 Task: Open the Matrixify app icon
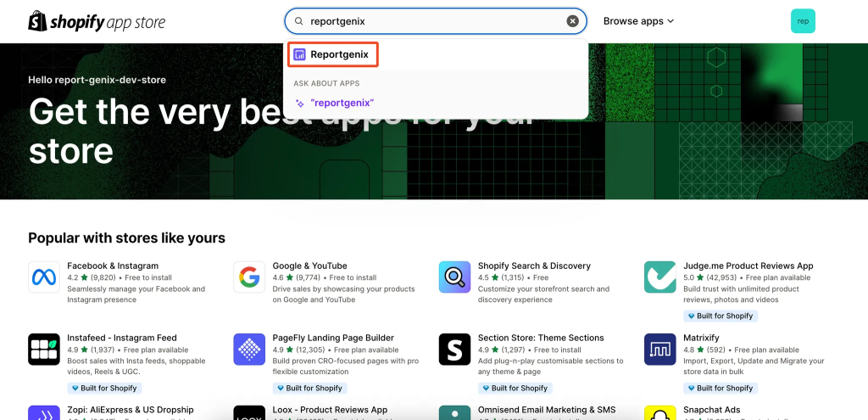(x=659, y=349)
